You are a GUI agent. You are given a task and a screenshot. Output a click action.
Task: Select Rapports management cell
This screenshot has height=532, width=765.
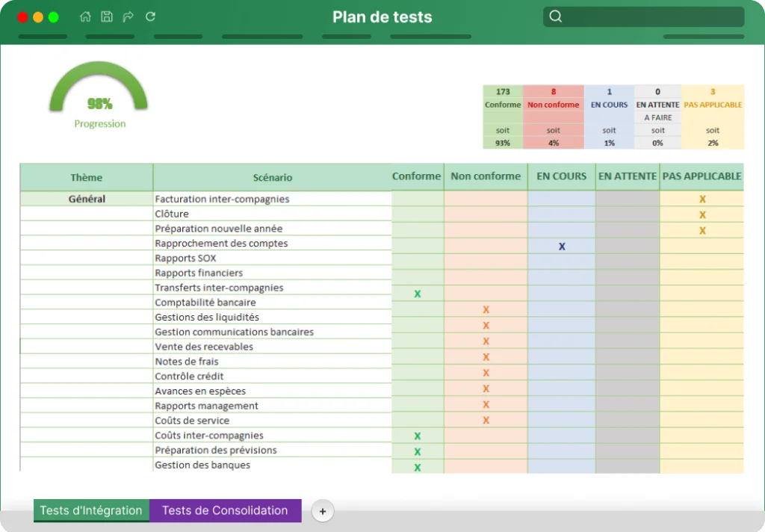(272, 406)
